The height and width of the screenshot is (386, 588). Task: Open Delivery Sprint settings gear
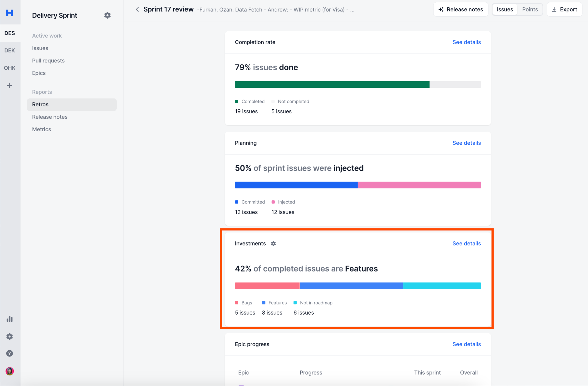[107, 15]
